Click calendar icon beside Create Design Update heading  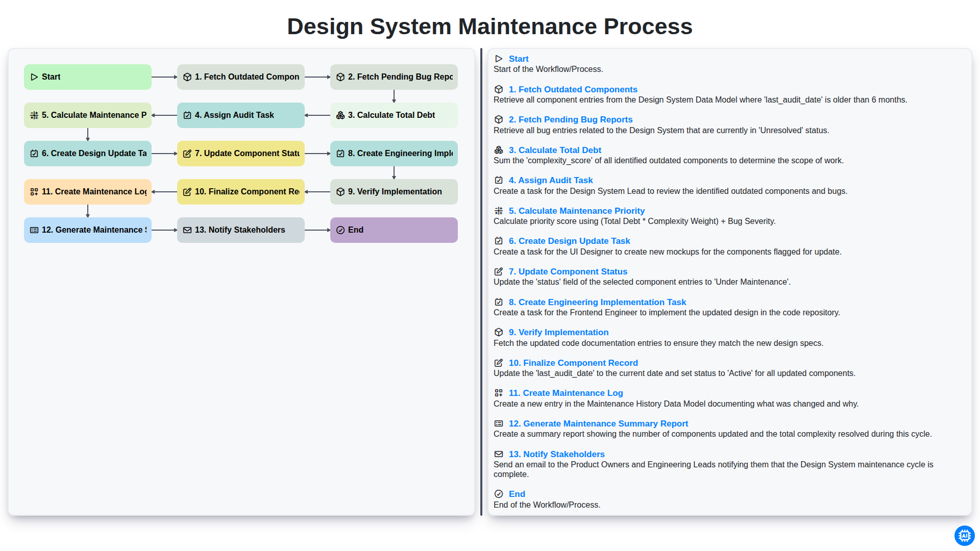499,241
